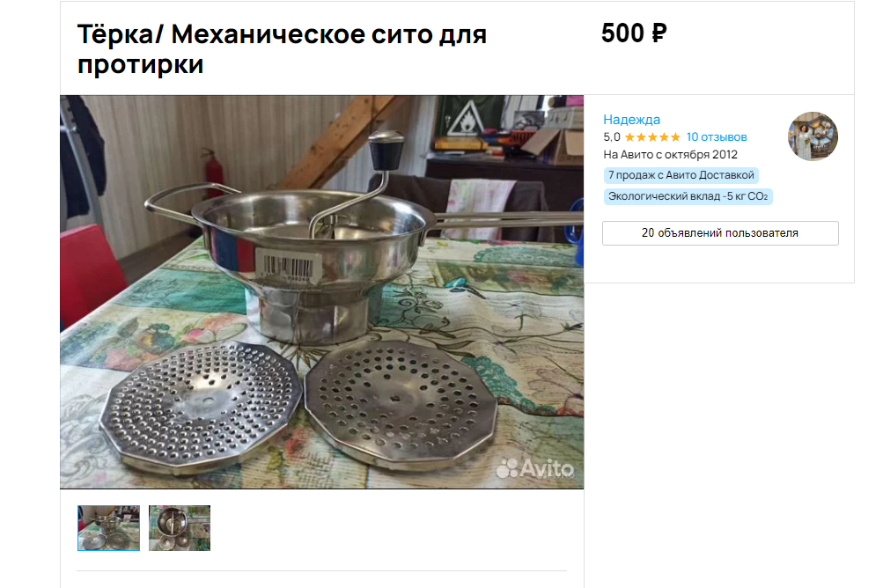Click the barcode sticker in the photo

(290, 265)
